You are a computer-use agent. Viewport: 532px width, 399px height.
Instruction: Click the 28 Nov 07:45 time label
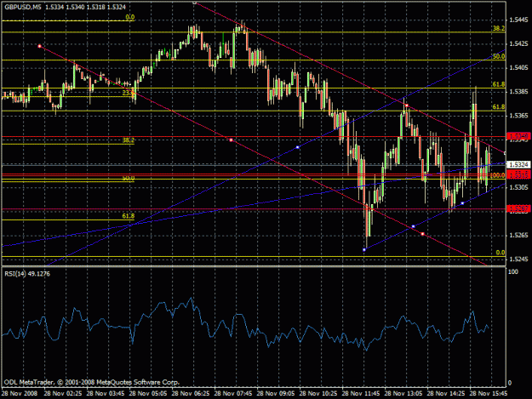click(x=233, y=394)
